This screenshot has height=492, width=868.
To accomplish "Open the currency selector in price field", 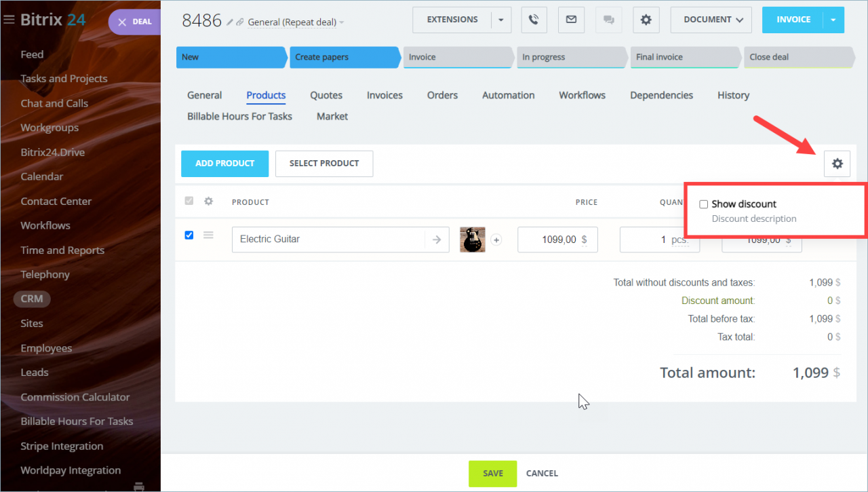I will pos(584,240).
